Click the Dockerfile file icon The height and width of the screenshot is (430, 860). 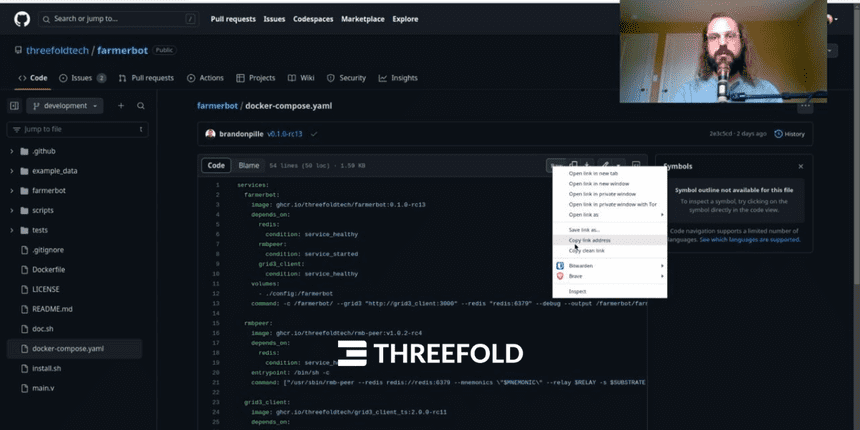(24, 270)
